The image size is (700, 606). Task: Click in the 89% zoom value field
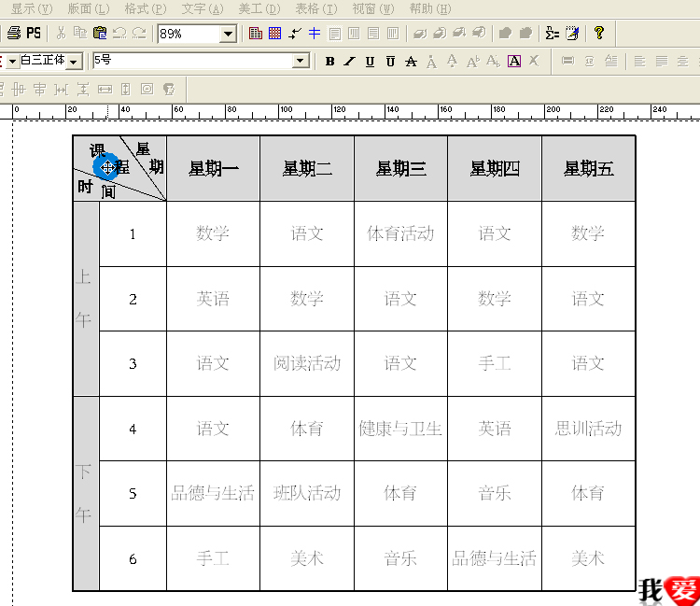coord(189,34)
